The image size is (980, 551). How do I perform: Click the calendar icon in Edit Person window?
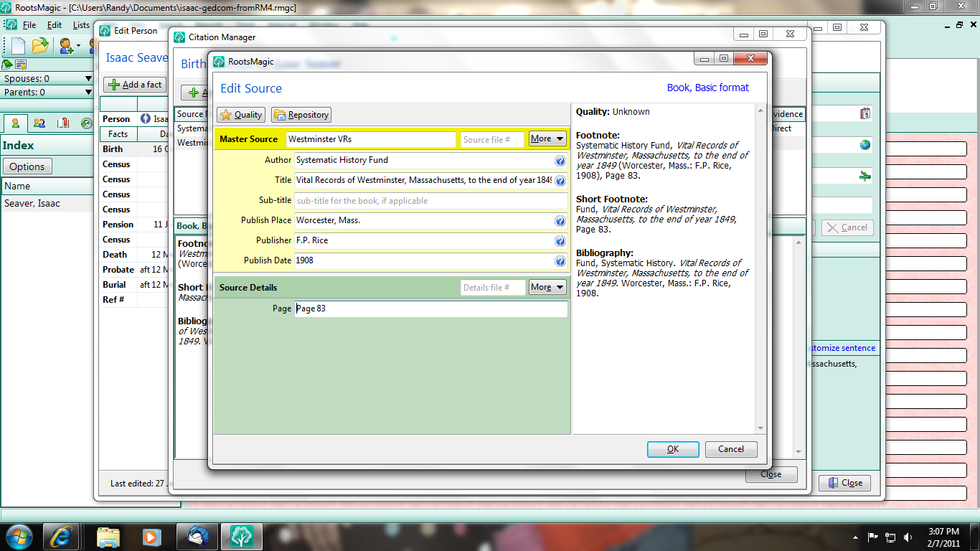(x=865, y=113)
